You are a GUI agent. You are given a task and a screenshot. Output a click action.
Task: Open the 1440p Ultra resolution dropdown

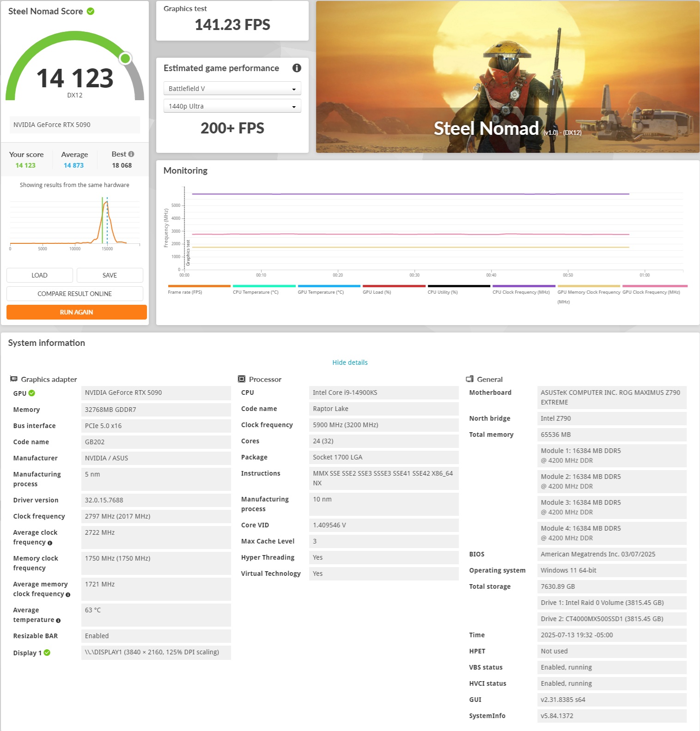point(232,106)
